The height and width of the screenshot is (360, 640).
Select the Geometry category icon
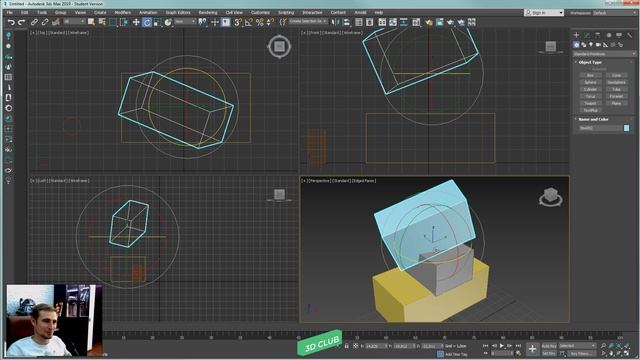(576, 44)
